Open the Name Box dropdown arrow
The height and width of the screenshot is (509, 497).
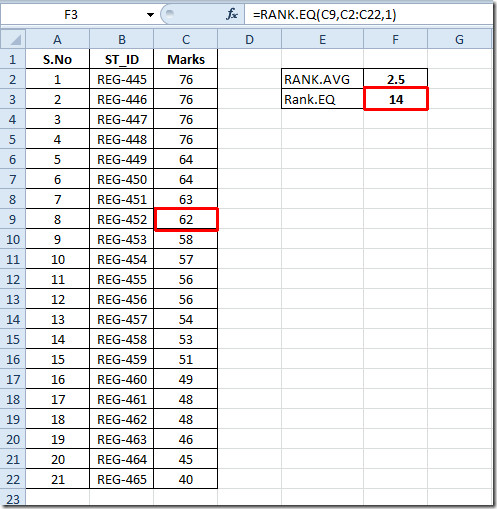(150, 15)
